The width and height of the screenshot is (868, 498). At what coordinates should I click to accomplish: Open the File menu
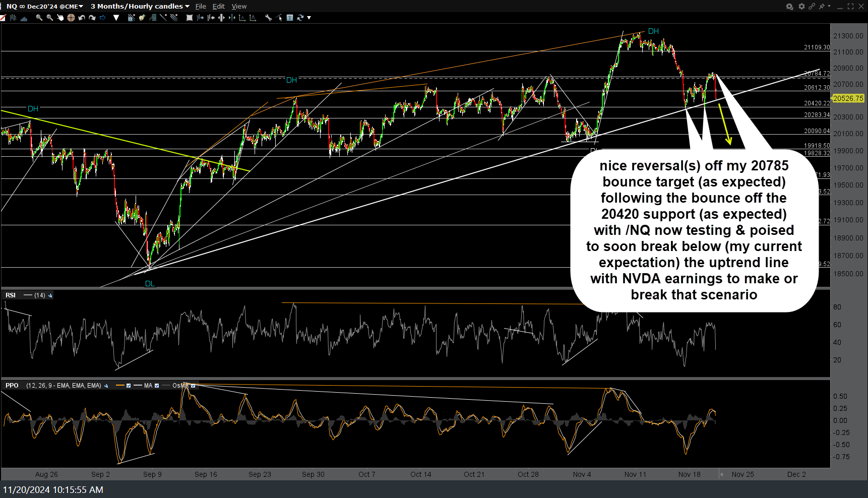point(201,7)
